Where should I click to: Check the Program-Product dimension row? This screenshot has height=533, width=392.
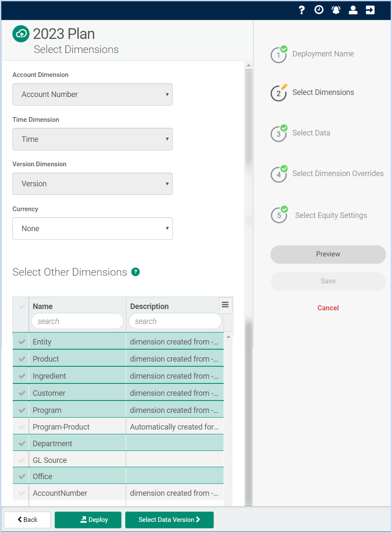tap(21, 427)
